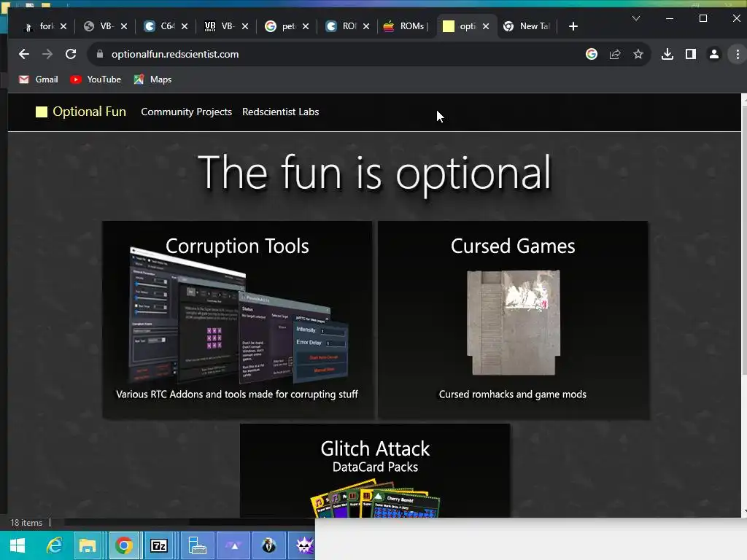Viewport: 747px width, 560px height.
Task: Open 7-Zip from the taskbar
Action: [x=158, y=545]
